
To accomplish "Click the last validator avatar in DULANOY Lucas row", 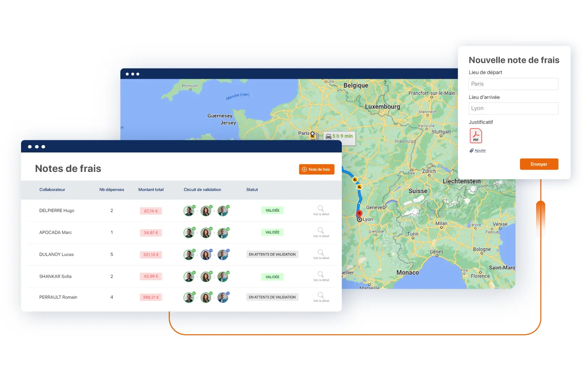I will tap(223, 255).
